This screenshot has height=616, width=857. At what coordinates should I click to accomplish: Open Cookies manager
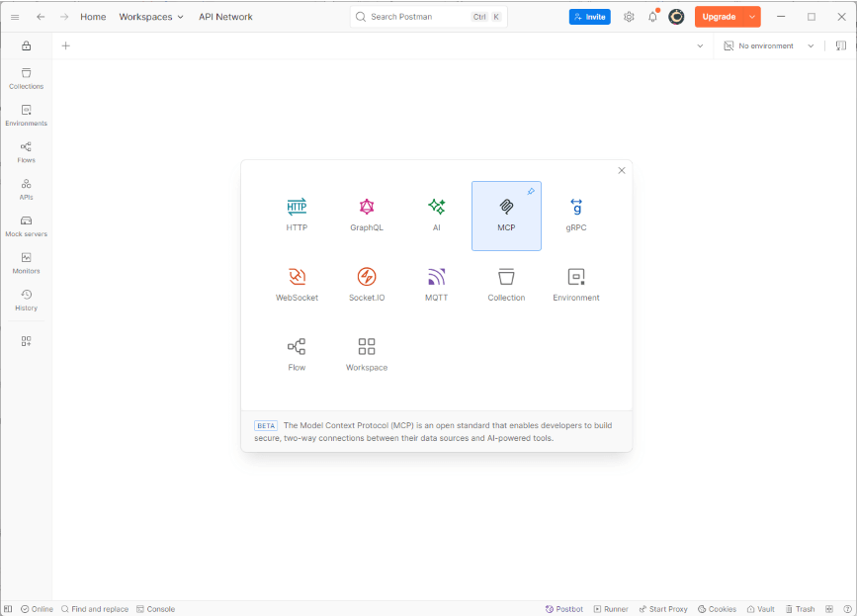coord(717,609)
